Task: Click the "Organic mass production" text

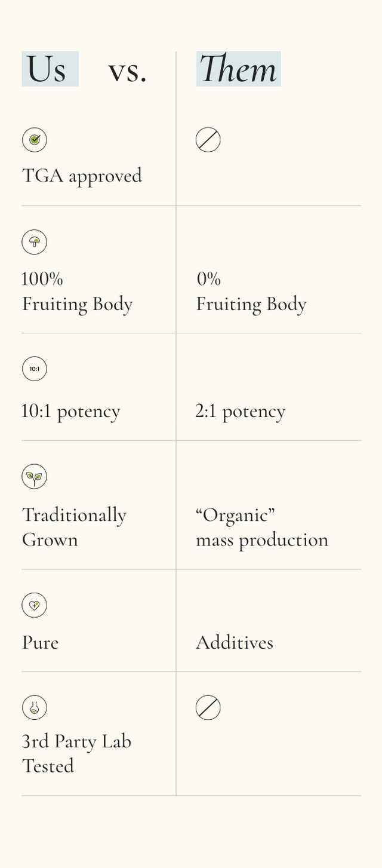Action: pos(261,527)
